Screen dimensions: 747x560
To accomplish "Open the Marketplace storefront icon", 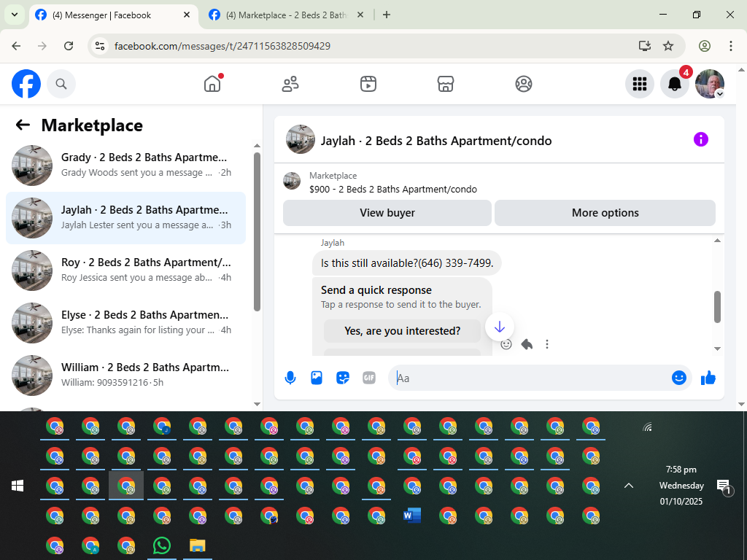I will (x=446, y=84).
